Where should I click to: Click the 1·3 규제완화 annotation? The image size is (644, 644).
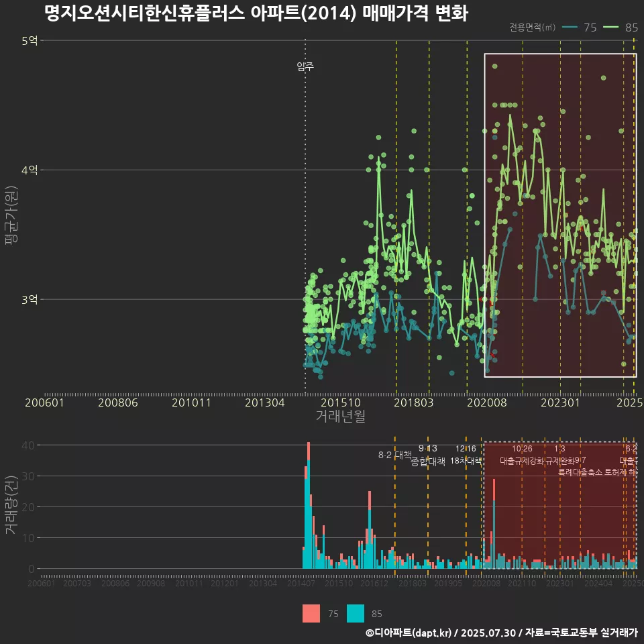click(559, 455)
